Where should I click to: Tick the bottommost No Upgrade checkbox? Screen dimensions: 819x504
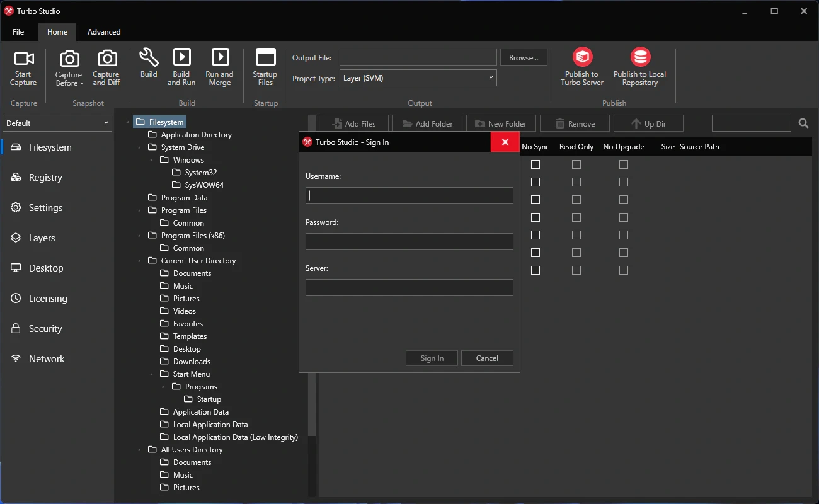pos(624,270)
